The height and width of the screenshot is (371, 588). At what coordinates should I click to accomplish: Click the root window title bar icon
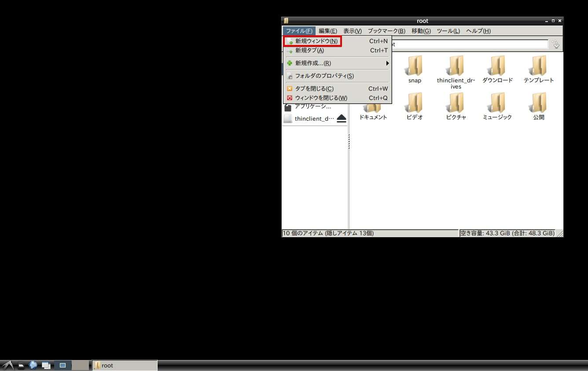(x=286, y=21)
